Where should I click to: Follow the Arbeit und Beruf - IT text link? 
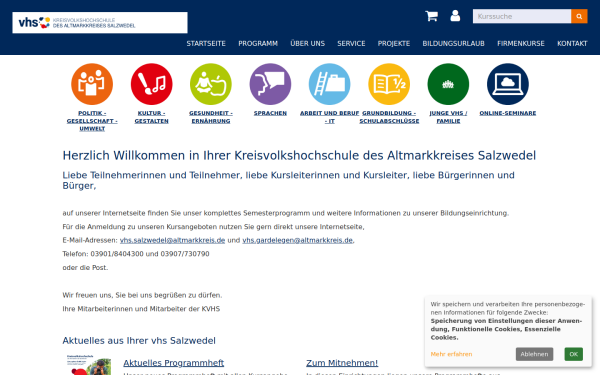tap(329, 117)
